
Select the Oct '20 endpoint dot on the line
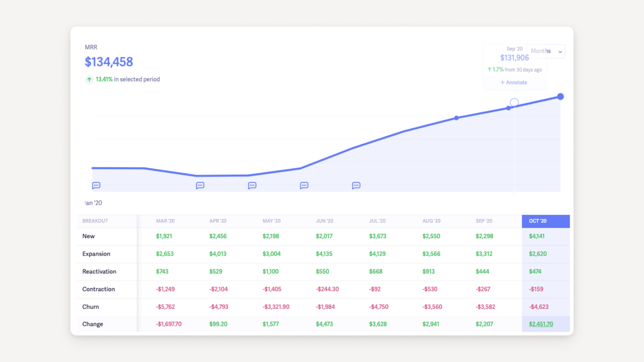pyautogui.click(x=560, y=97)
